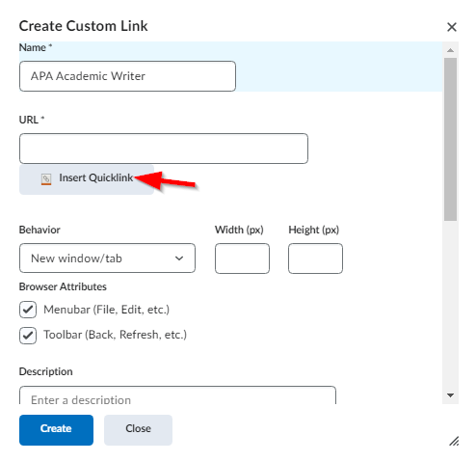Open the Behavior dropdown
The width and height of the screenshot is (476, 462).
point(107,258)
